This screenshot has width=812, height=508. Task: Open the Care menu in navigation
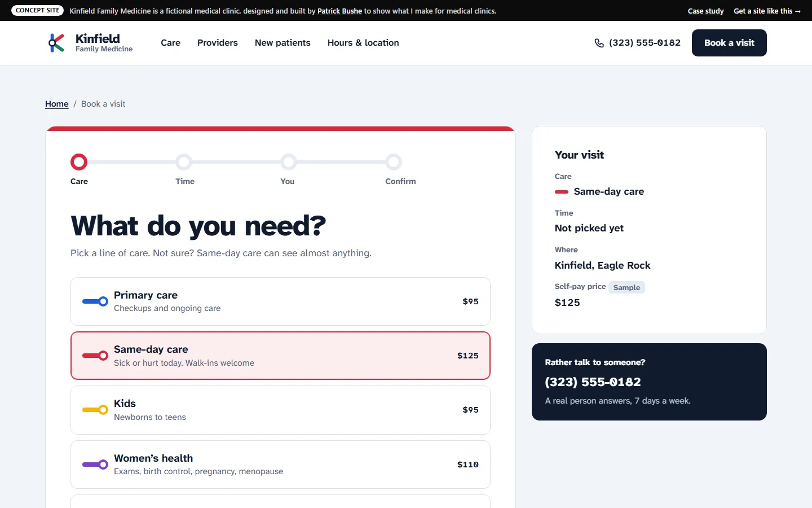tap(170, 43)
